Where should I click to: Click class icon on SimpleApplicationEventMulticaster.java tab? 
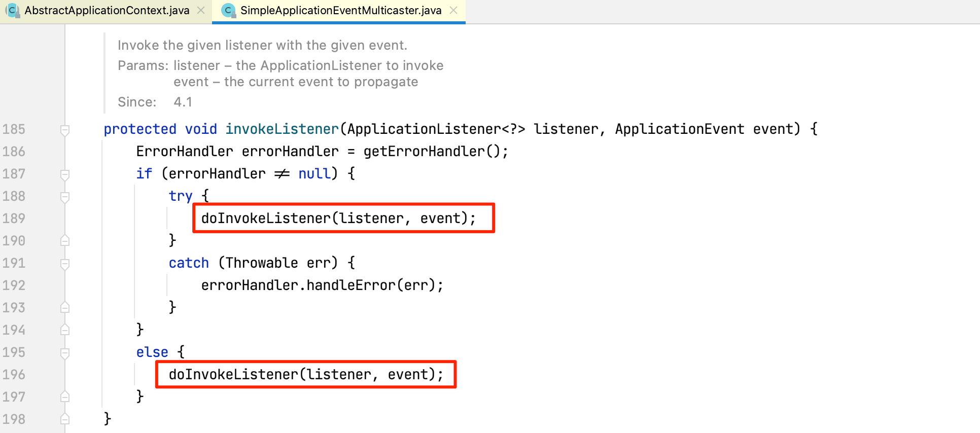click(x=228, y=11)
